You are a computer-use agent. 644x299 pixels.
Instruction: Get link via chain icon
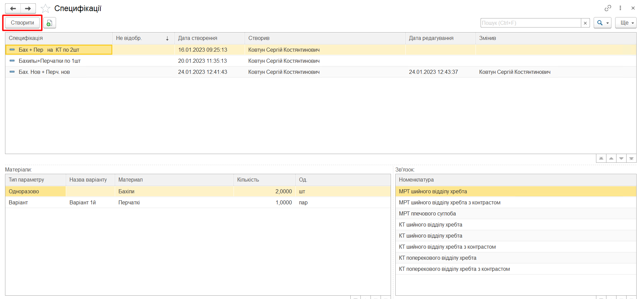[x=608, y=8]
